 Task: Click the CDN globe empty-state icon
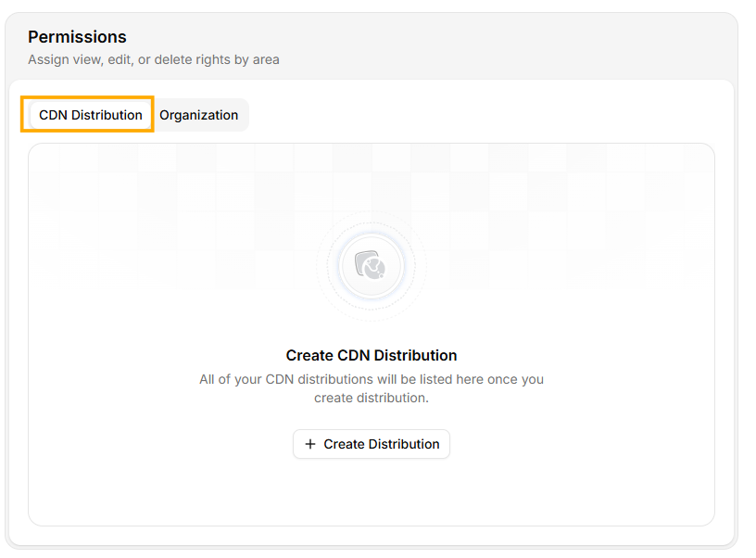[x=374, y=269]
